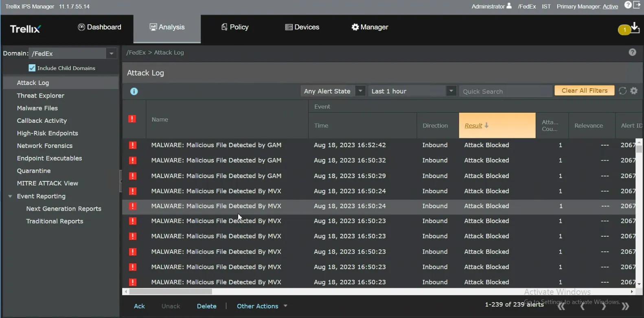This screenshot has height=318, width=644.
Task: Toggle the Include Child Domains checkbox
Action: [x=32, y=68]
